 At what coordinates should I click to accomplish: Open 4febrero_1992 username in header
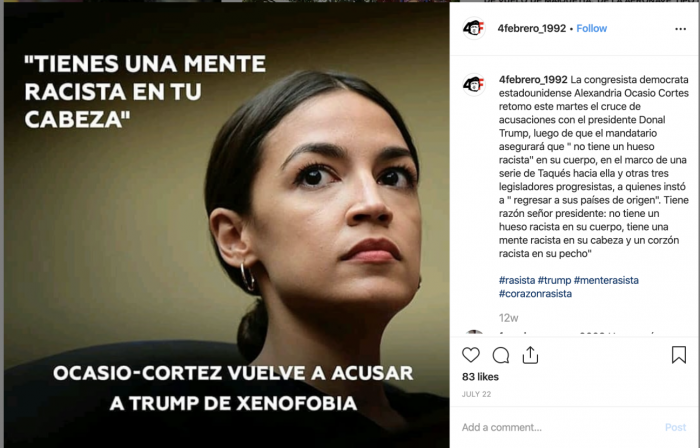532,29
